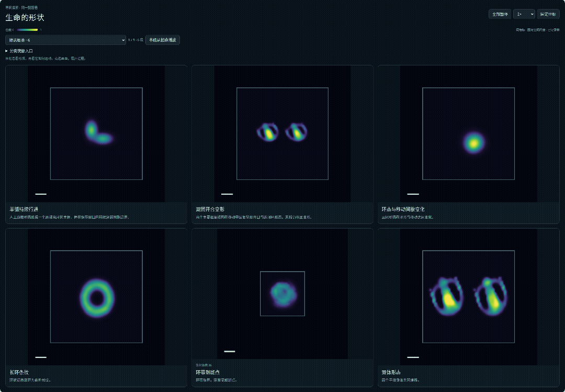This screenshot has height=392, width=565.
Task: Click the 双团开合变形 card title
Action: pos(210,209)
